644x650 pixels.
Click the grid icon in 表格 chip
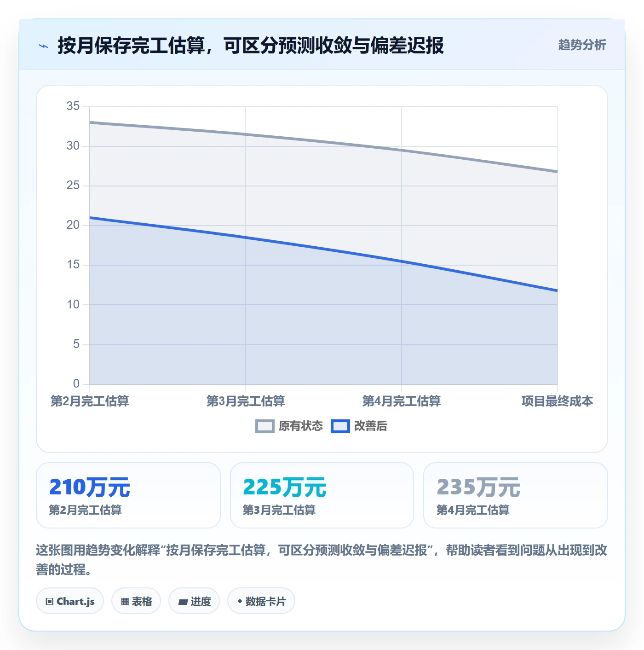tap(125, 602)
